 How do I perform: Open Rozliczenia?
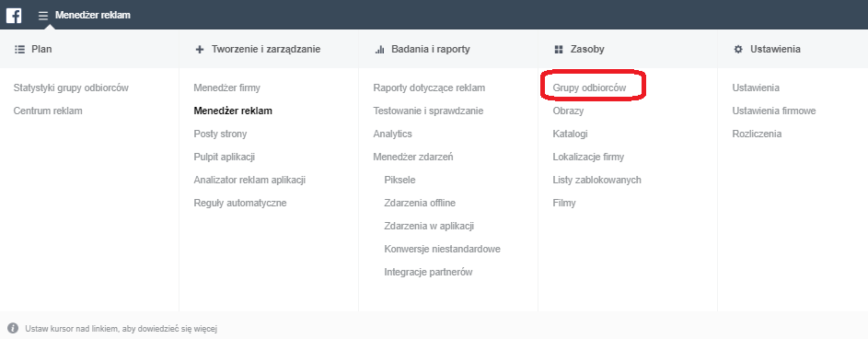(757, 134)
